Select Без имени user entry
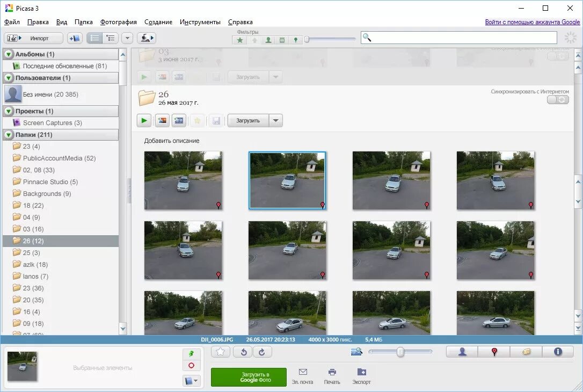Viewport: 583px width, 392px height. (x=61, y=95)
